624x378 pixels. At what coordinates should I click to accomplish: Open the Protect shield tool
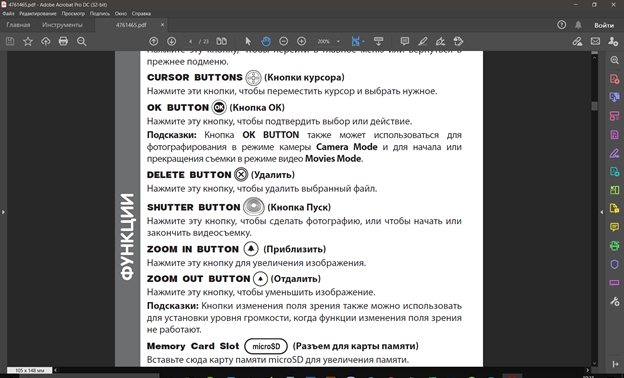click(614, 264)
